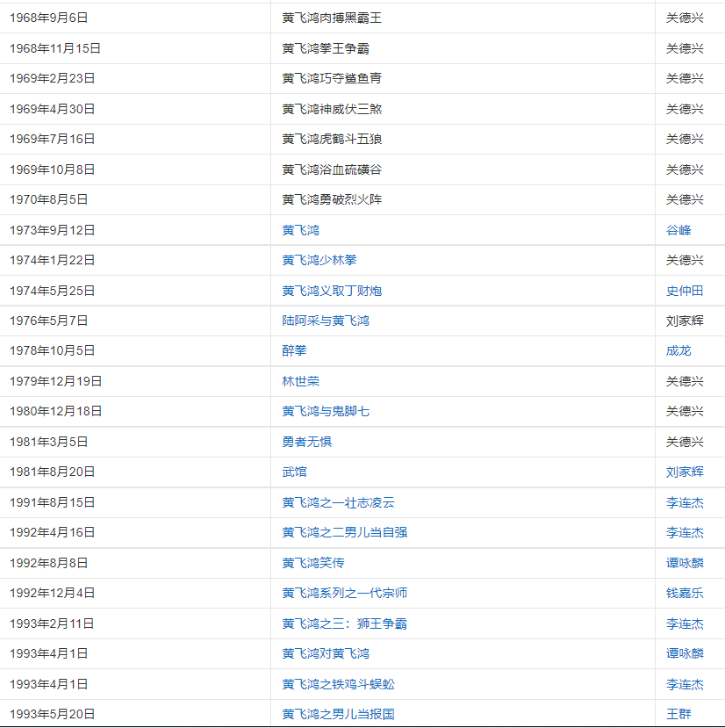The height and width of the screenshot is (728, 725).
Task: Click the date 1979年12月19日
Action: tap(55, 382)
